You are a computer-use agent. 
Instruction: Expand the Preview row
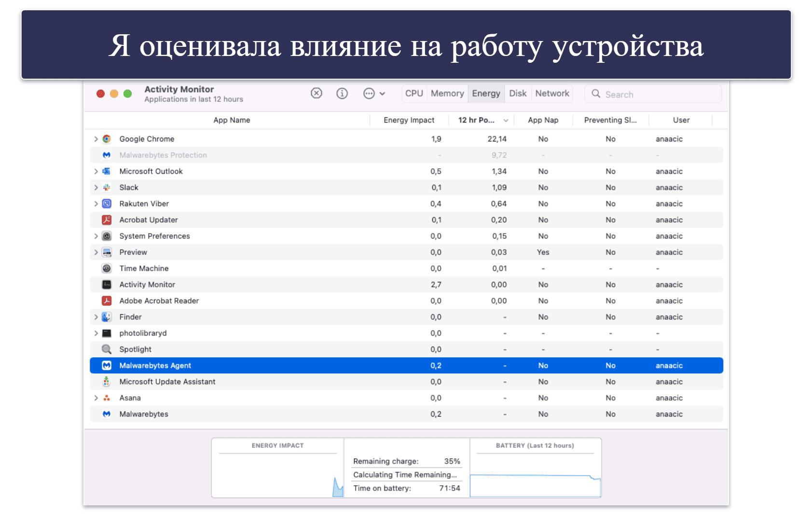point(96,252)
